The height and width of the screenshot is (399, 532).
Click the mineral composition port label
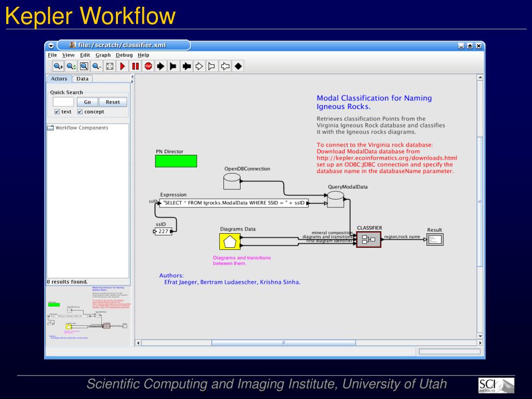tap(332, 233)
